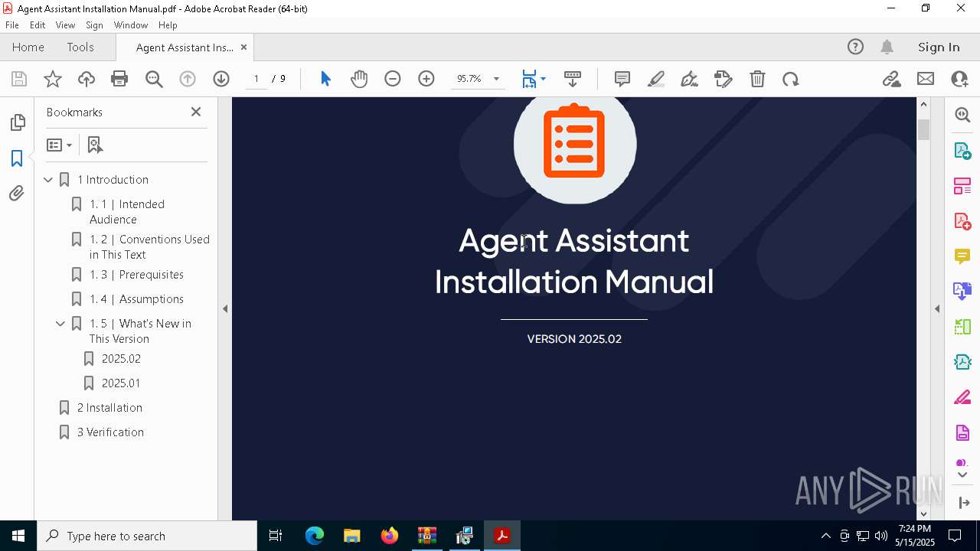Go to the 2025.02 bookmark
980x551 pixels.
pyautogui.click(x=121, y=359)
